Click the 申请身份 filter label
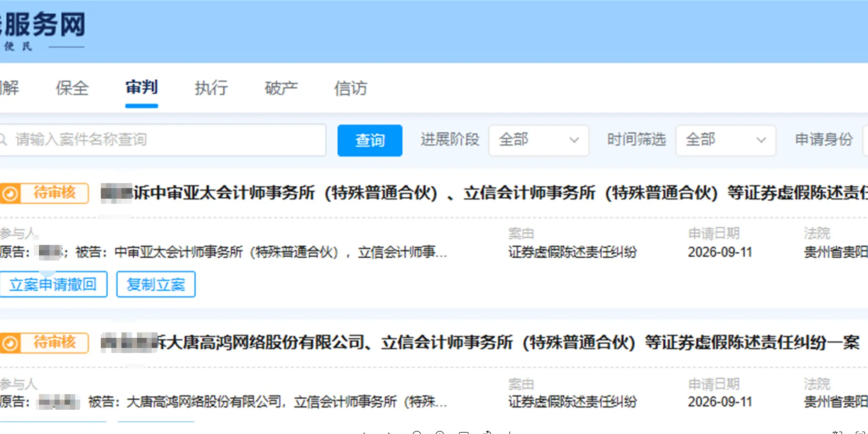Image resolution: width=868 pixels, height=434 pixels. [x=824, y=139]
